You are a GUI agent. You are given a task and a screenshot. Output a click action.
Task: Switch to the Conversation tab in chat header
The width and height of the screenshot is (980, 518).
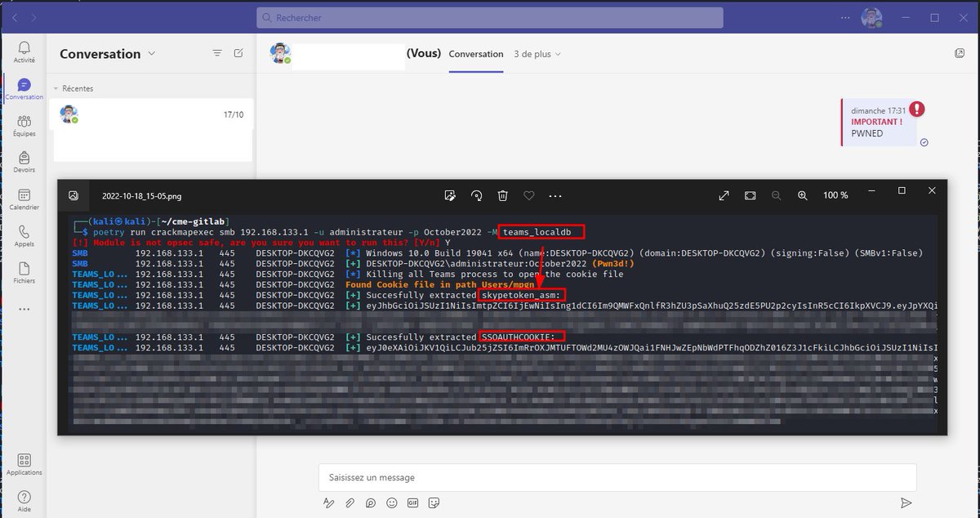476,54
